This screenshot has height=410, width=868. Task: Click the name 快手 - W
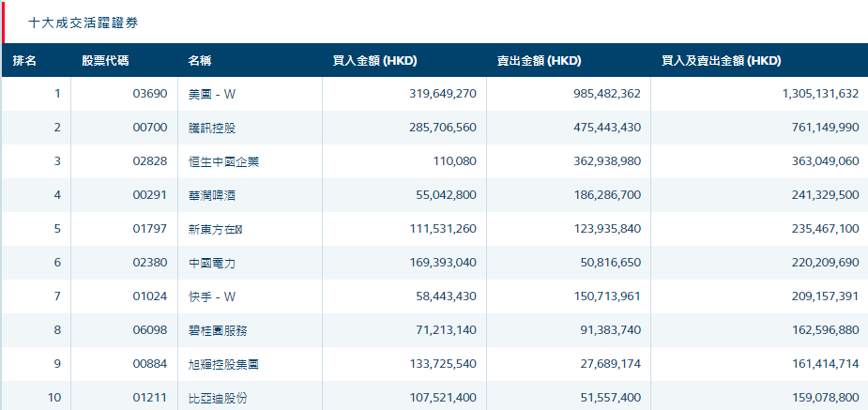point(212,296)
